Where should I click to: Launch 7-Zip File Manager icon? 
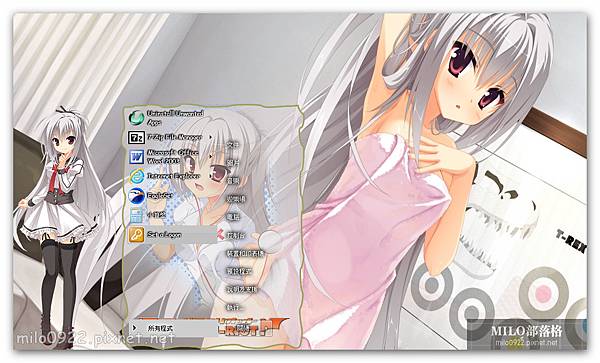tap(136, 137)
